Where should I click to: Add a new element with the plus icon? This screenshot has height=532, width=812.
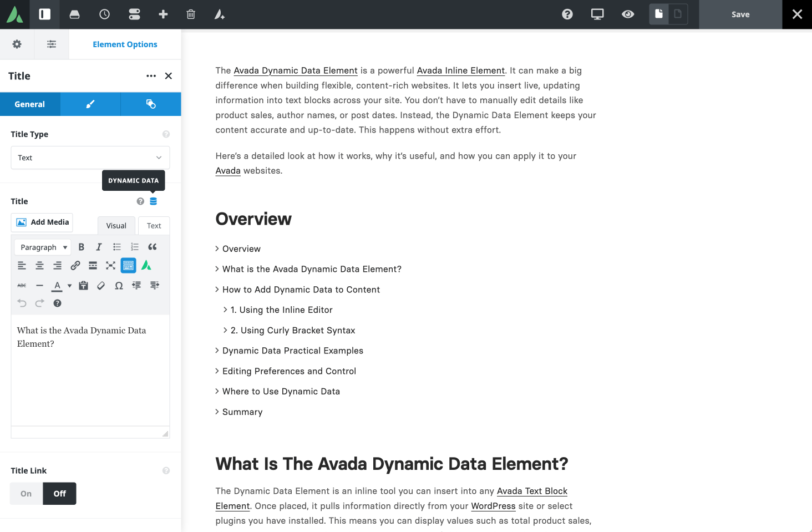tap(163, 14)
